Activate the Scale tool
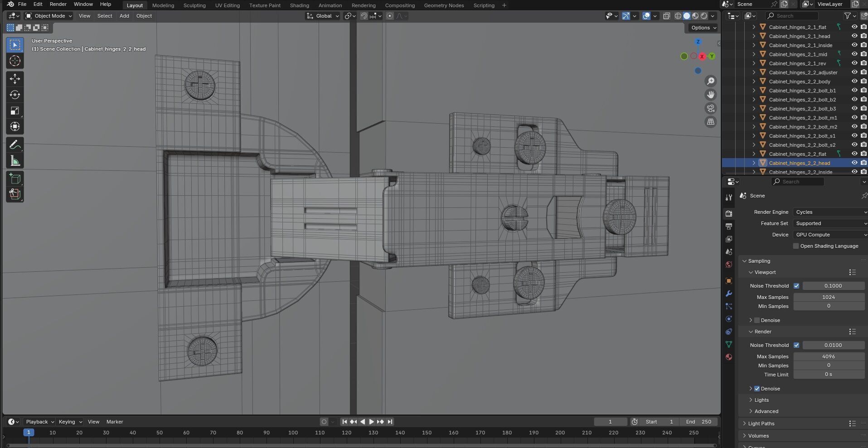This screenshot has height=448, width=868. click(x=15, y=111)
